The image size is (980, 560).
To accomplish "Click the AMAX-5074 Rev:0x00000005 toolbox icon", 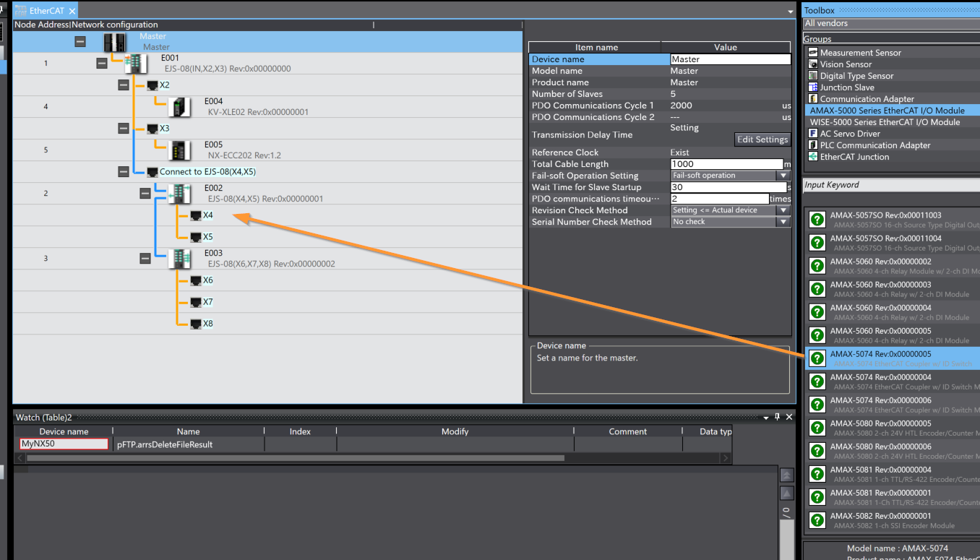I will click(817, 358).
